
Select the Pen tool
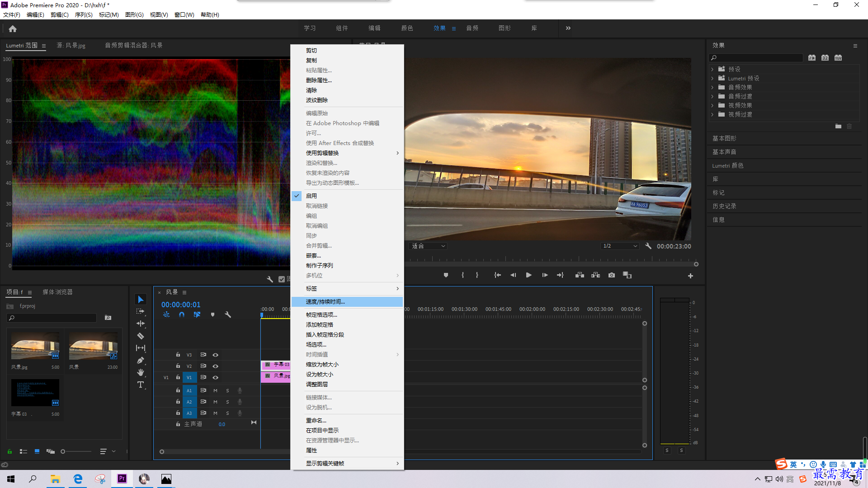141,360
